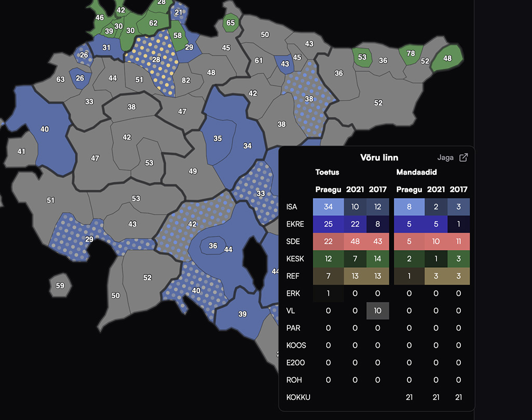532x420 pixels.
Task: Select the blue region labeled 31
Action: point(107,48)
